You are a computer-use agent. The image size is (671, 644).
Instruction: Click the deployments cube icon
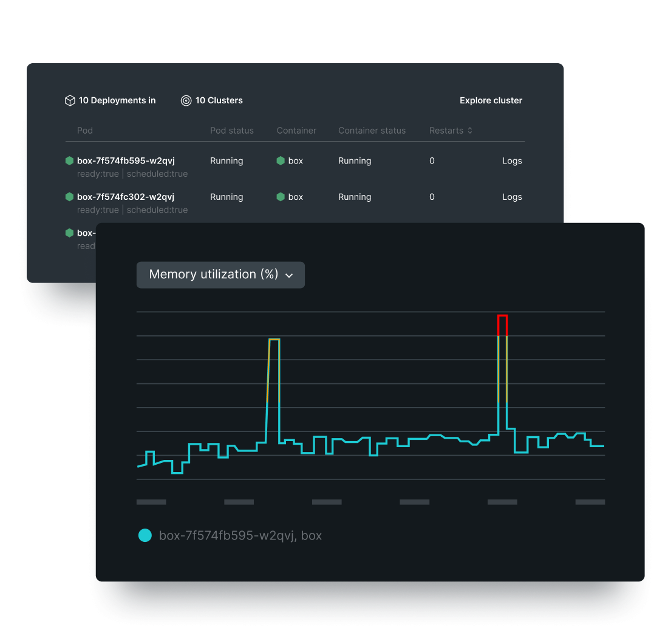[x=70, y=101]
